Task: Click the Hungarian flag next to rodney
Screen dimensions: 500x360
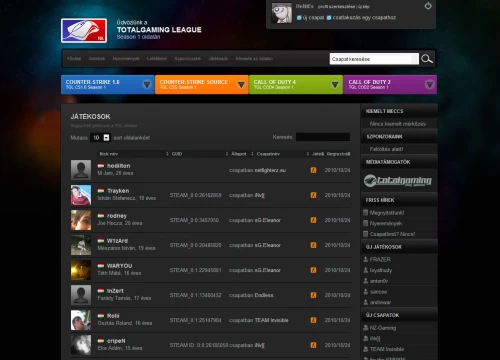Action: [101, 216]
